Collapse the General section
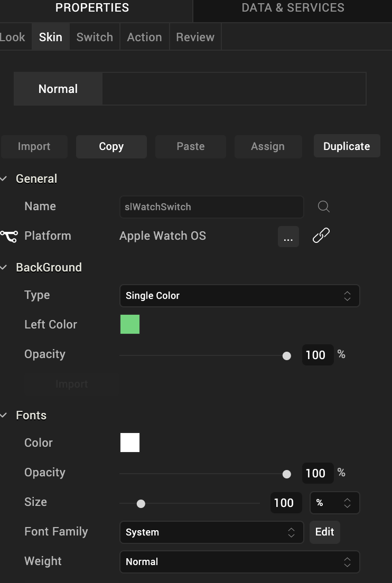The width and height of the screenshot is (392, 583). 4,179
